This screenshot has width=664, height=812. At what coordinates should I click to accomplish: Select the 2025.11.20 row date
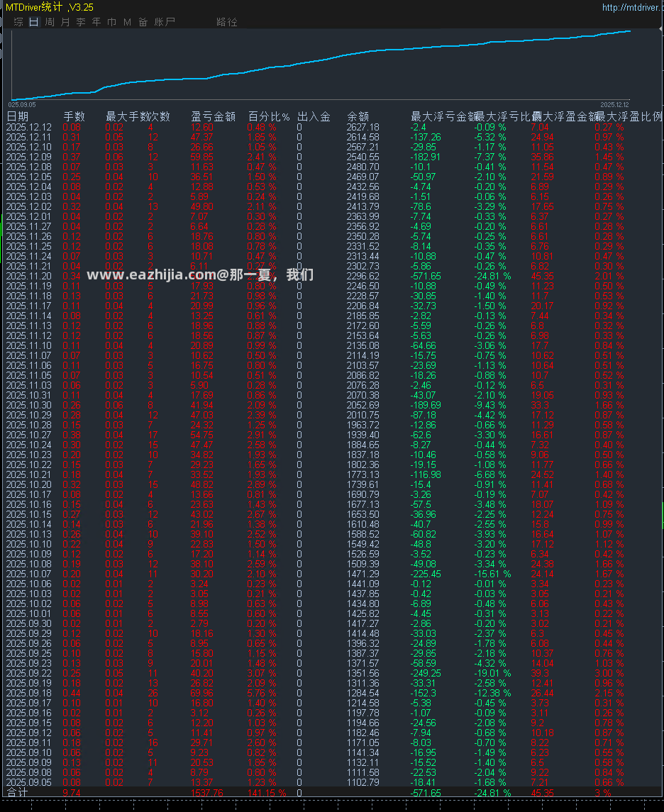point(29,276)
